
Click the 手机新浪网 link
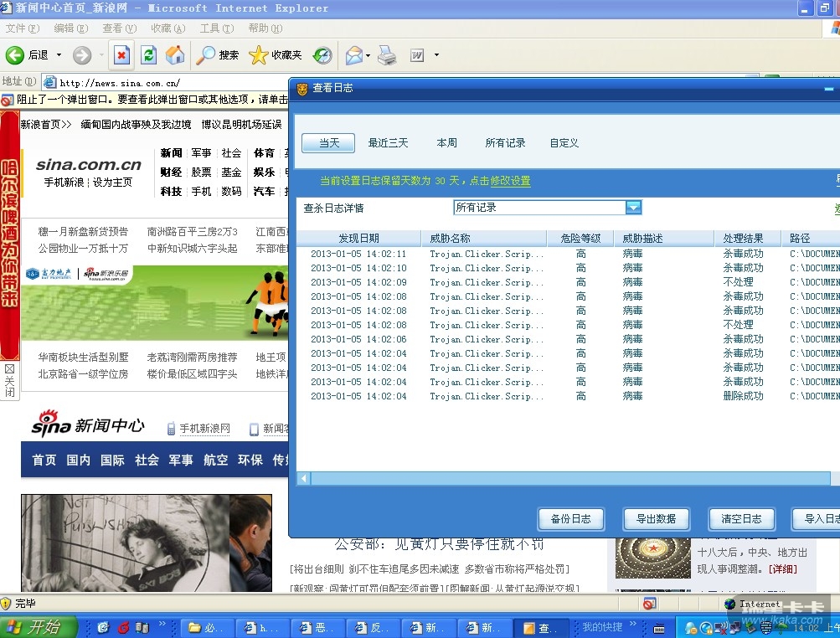(x=204, y=429)
